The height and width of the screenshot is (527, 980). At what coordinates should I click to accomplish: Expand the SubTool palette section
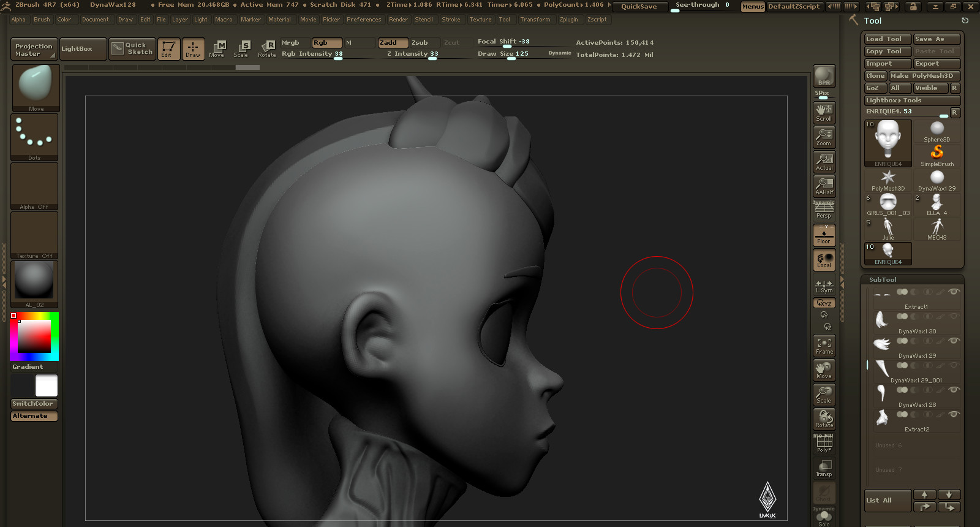click(x=882, y=279)
